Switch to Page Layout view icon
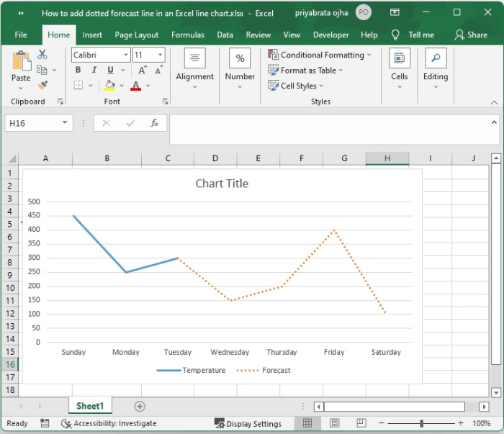 click(334, 423)
